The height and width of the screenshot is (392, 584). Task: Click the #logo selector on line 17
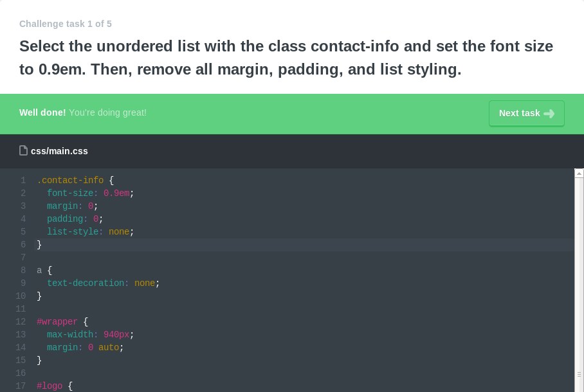[50, 386]
